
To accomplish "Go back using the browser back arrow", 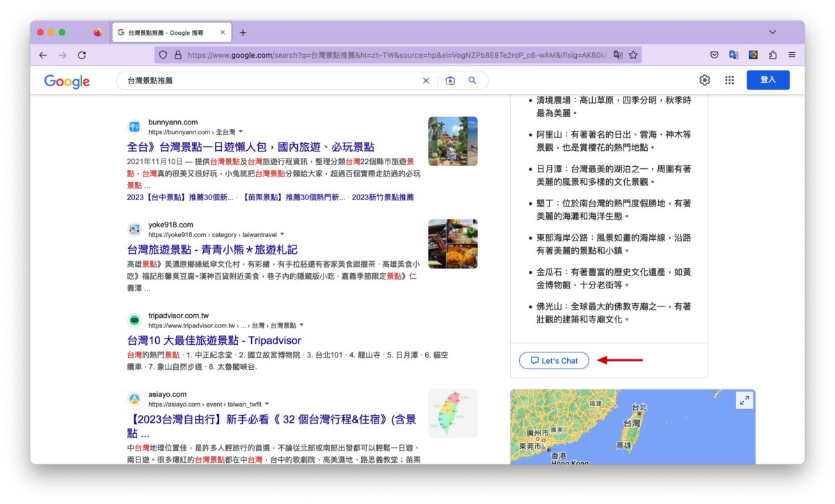I will click(x=43, y=55).
